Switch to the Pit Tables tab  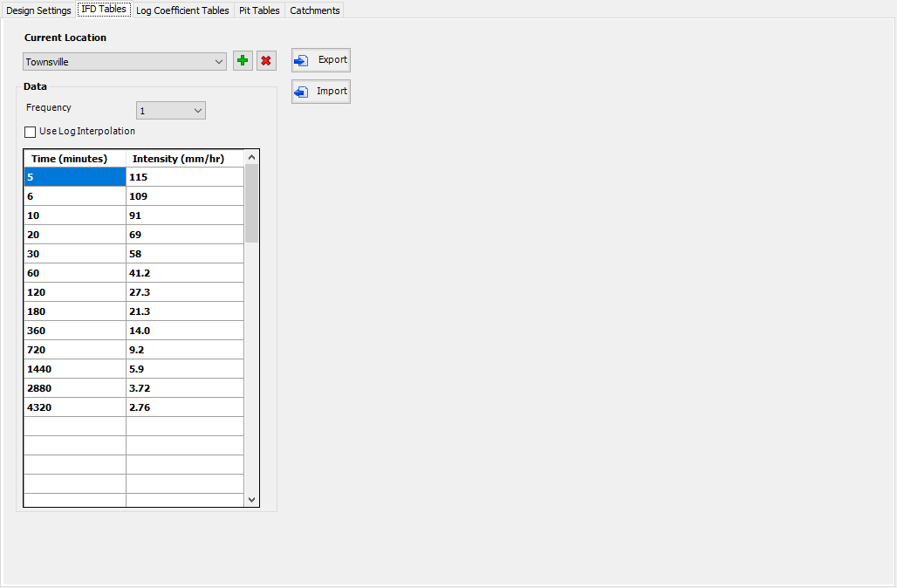pos(258,10)
